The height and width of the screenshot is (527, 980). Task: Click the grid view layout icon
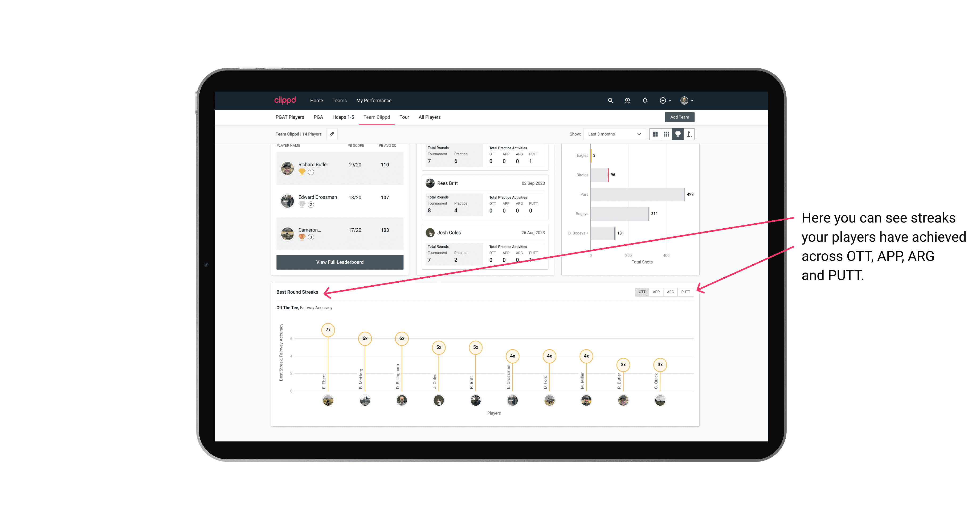655,134
